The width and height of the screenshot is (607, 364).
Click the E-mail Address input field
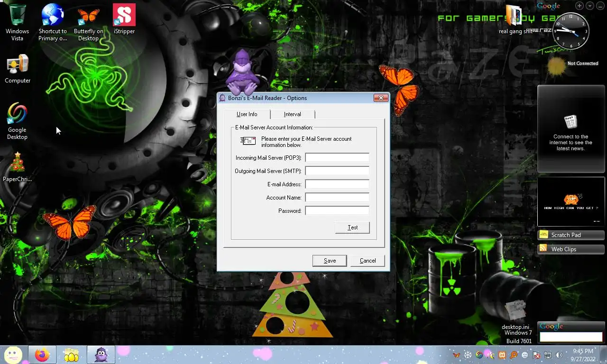click(x=337, y=184)
